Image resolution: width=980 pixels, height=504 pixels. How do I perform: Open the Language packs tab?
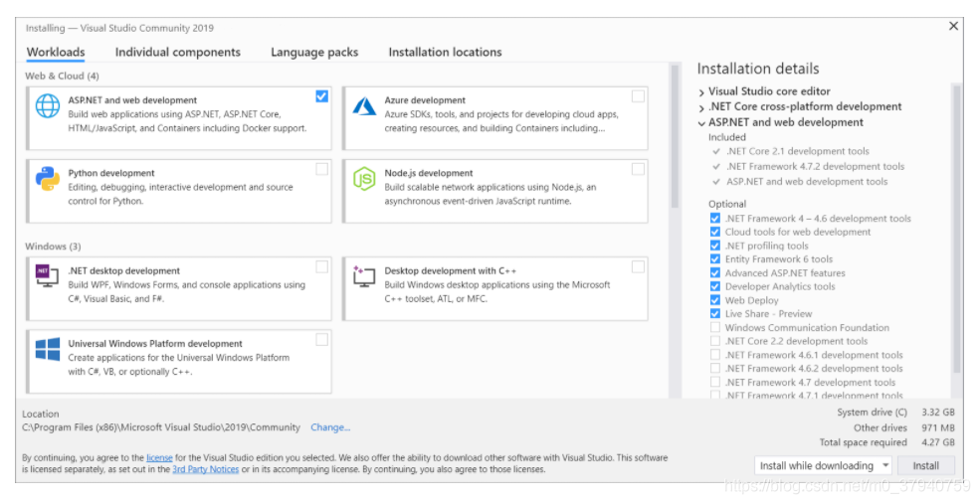pyautogui.click(x=314, y=53)
